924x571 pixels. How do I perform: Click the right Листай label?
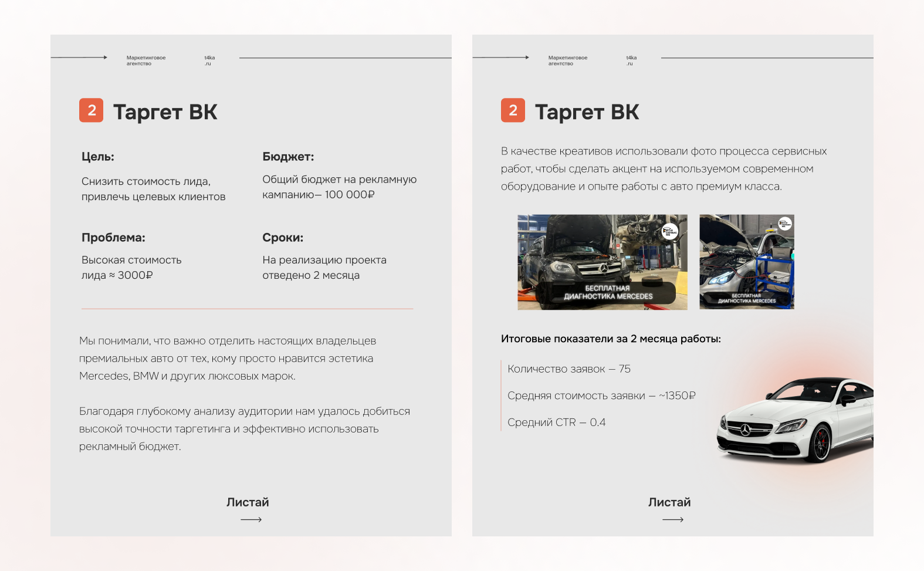click(x=669, y=502)
